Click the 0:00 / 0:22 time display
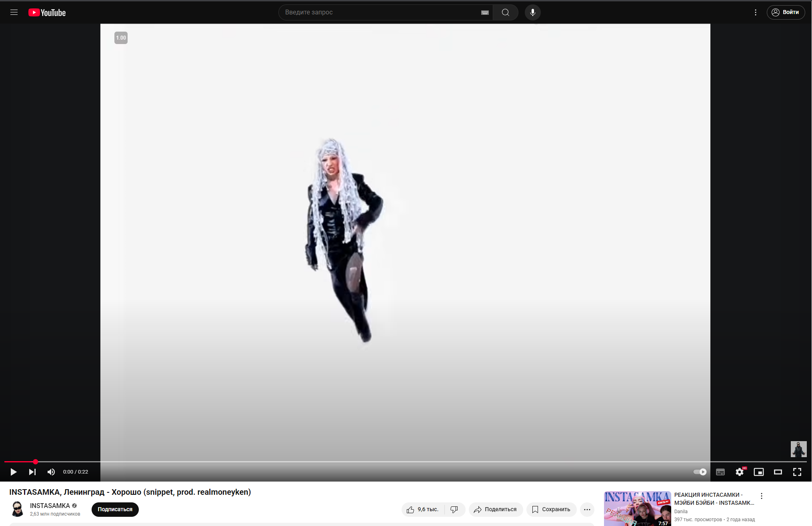 76,472
